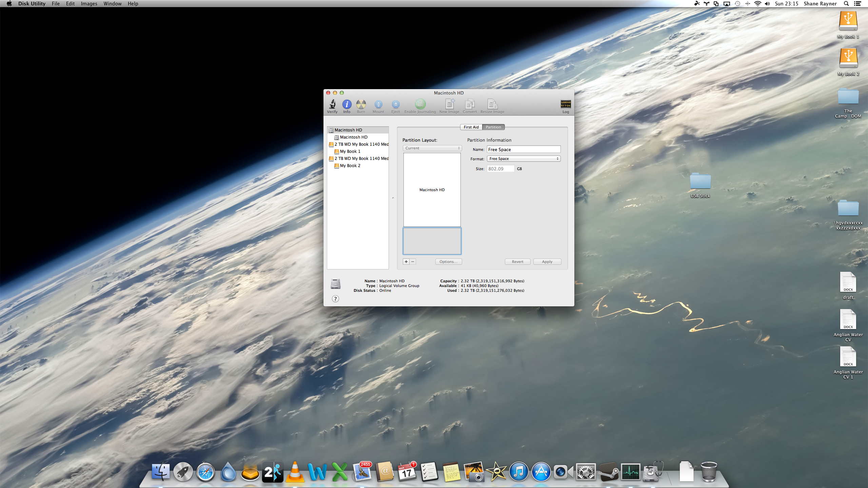Image resolution: width=868 pixels, height=488 pixels.
Task: Select My Book 1 volume in sidebar
Action: [x=350, y=151]
